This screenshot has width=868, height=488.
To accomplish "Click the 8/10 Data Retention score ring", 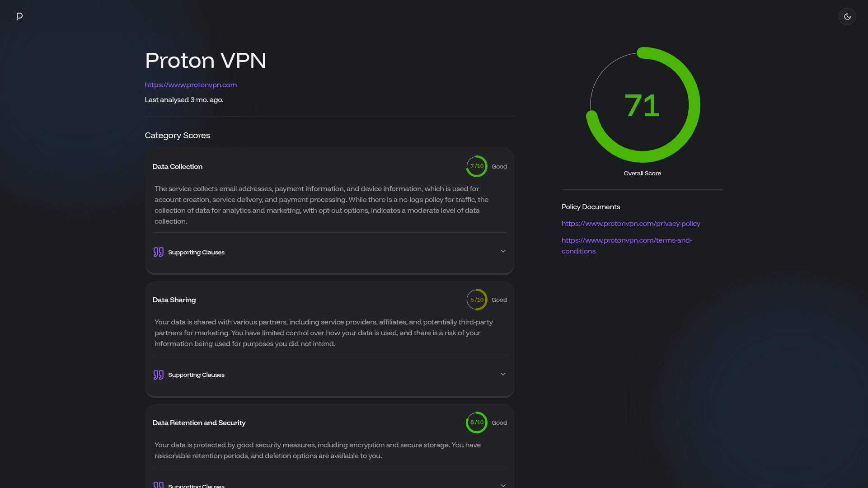I will (477, 422).
